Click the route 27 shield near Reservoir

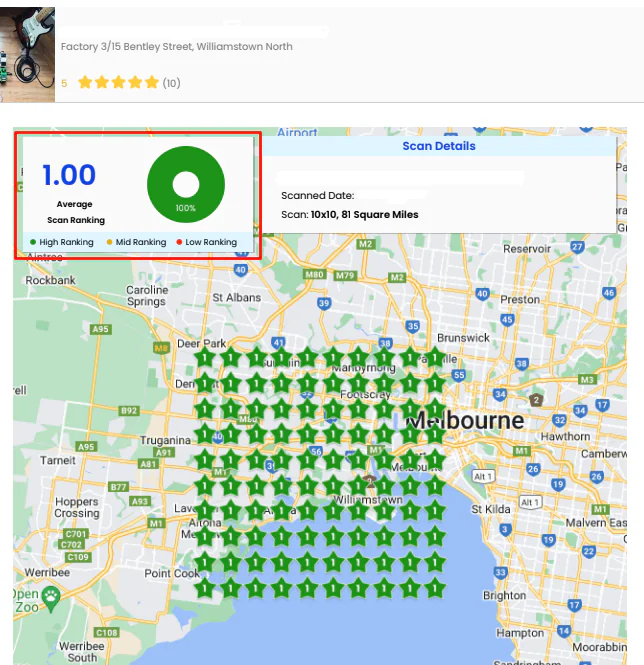pos(577,246)
